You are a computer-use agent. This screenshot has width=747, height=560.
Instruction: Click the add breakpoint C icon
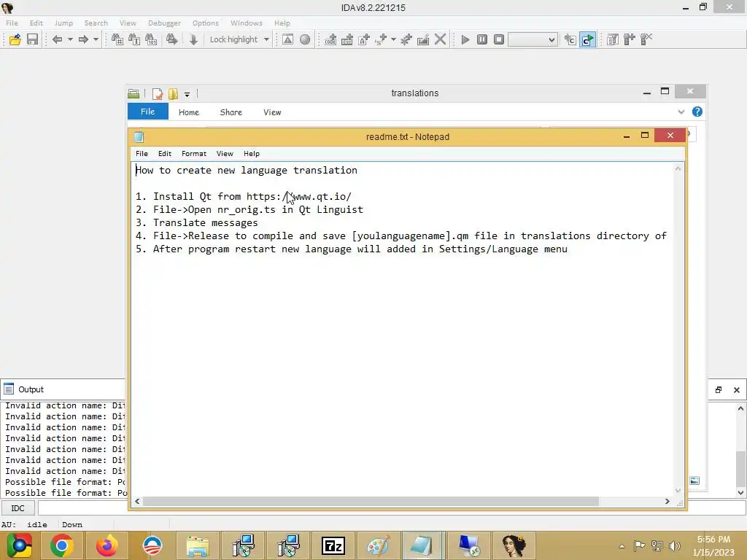tap(570, 39)
